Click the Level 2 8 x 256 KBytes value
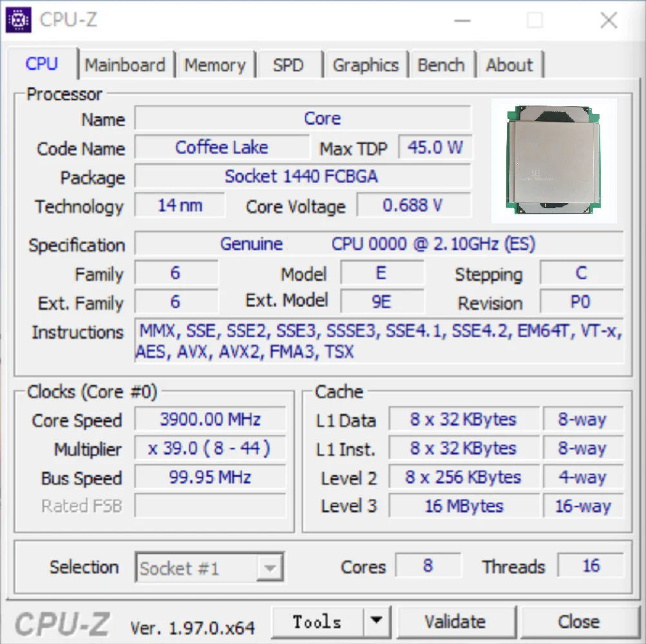The height and width of the screenshot is (644, 646). tap(464, 477)
